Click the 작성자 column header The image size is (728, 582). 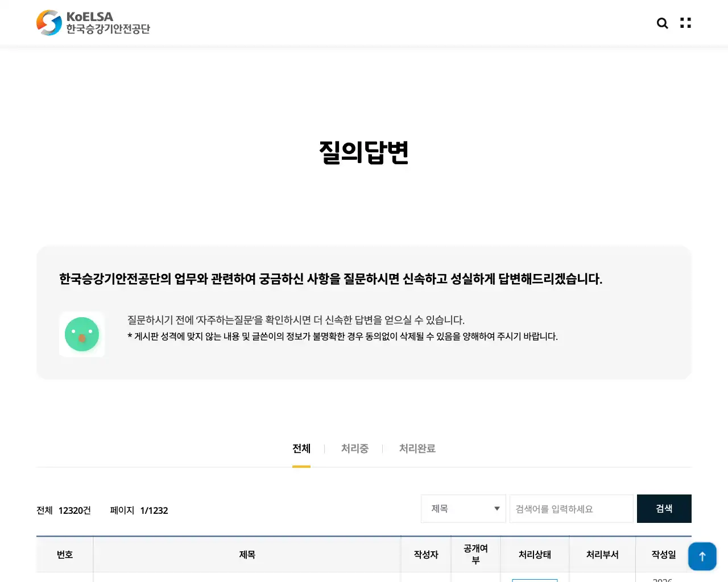pos(426,555)
